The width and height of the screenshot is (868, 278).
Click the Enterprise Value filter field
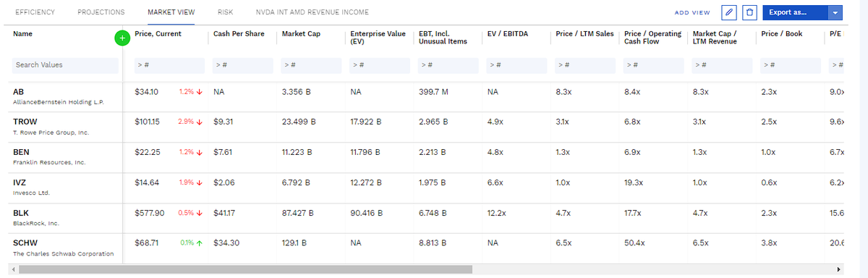pyautogui.click(x=380, y=65)
